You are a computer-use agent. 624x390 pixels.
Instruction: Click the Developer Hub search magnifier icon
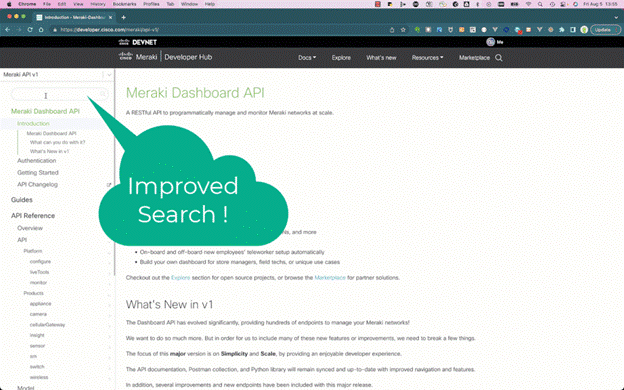pos(499,58)
